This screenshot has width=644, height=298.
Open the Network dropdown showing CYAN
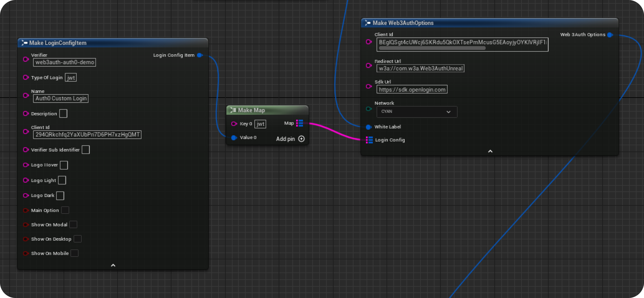[x=416, y=112]
